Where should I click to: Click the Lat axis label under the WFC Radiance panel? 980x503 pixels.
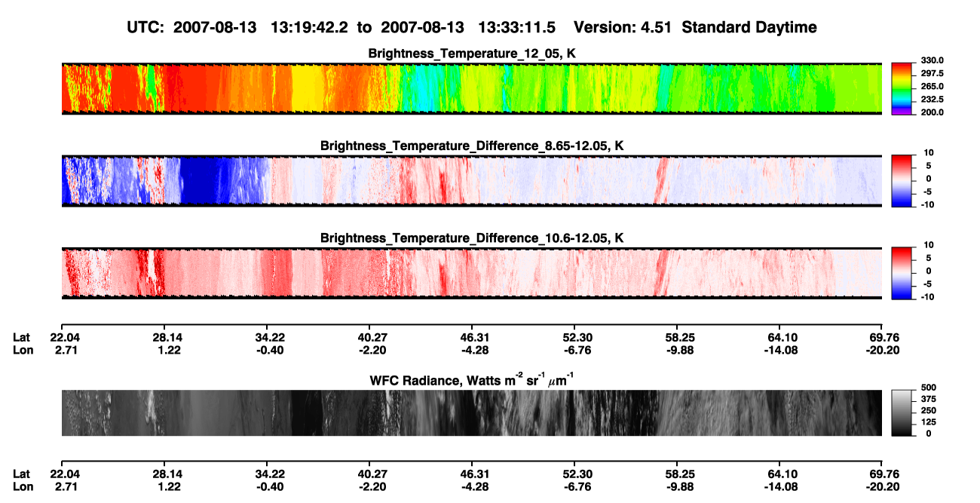coord(21,474)
